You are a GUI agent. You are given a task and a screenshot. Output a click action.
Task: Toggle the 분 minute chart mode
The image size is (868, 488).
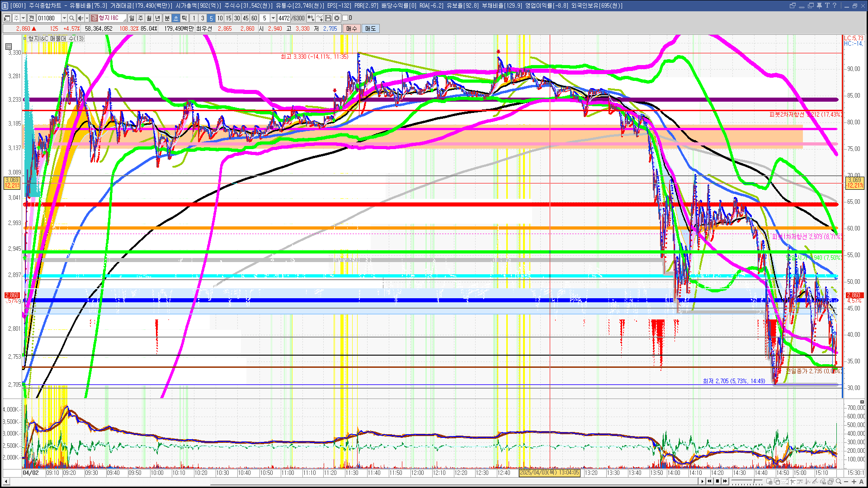[167, 18]
